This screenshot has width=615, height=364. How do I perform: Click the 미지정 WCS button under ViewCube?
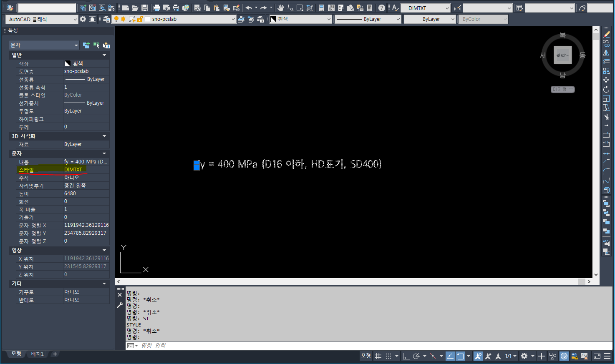tap(562, 90)
